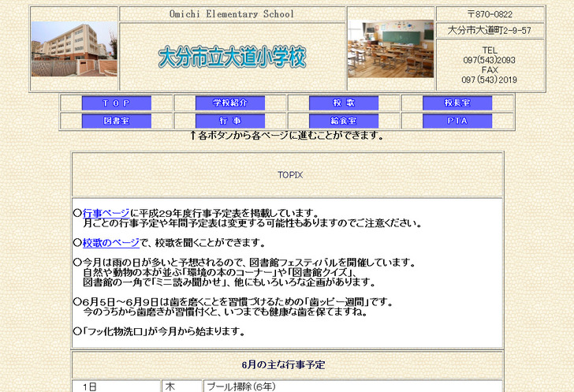
Task: Click the TEL phone number 097(543)2093
Action: coord(490,60)
